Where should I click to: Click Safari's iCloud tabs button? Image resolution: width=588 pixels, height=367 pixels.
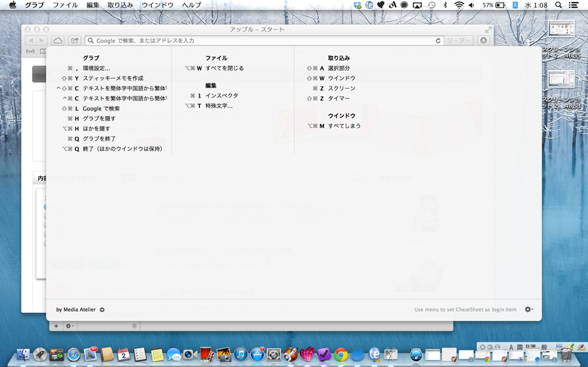tap(58, 40)
